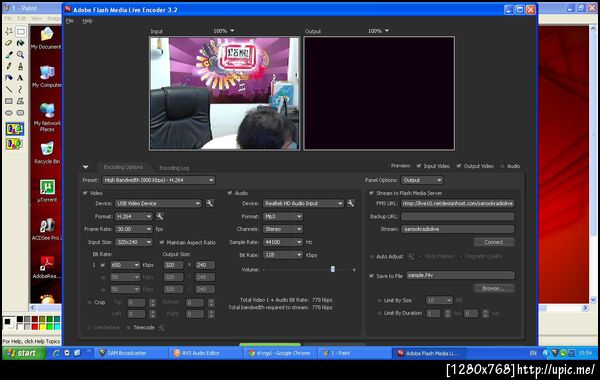
Task: Open the Help menu in Live Encoder
Action: tap(88, 21)
